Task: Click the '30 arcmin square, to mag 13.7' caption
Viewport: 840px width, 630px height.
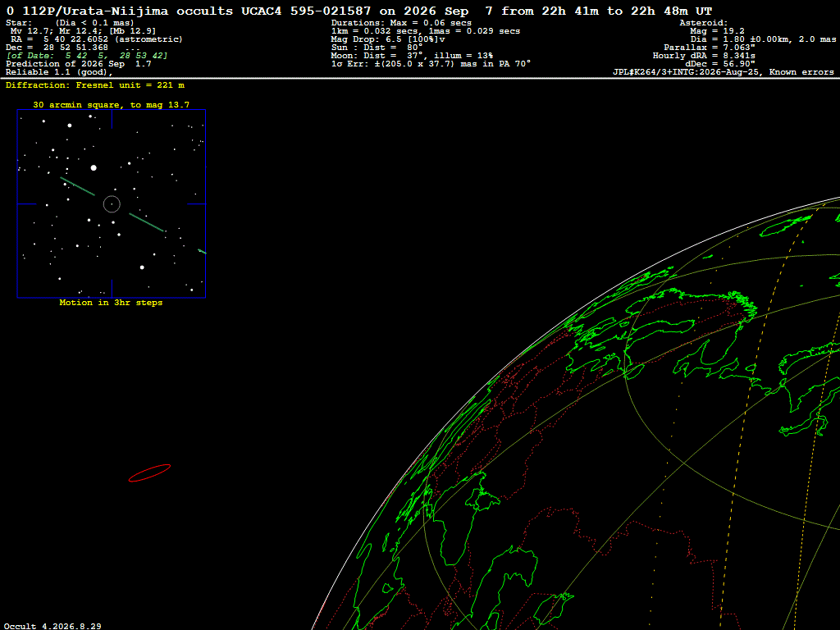Action: tap(112, 105)
